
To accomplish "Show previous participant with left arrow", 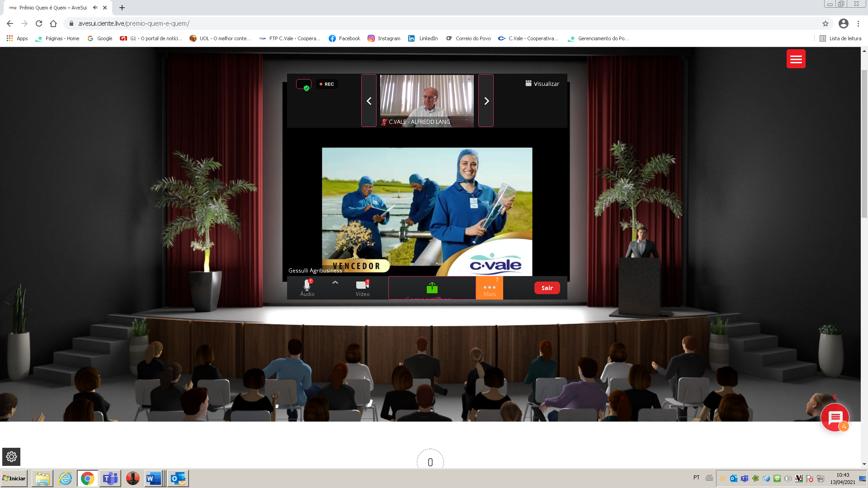I will (369, 101).
